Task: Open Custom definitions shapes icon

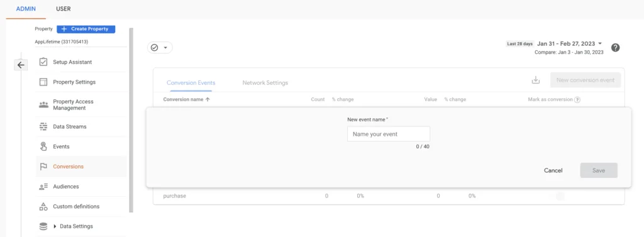Action: click(x=43, y=207)
